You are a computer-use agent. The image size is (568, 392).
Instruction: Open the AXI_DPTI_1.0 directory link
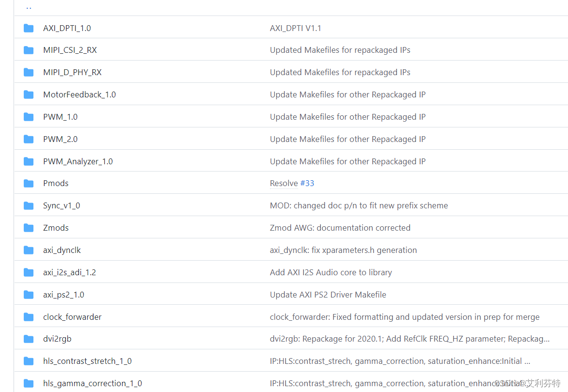click(67, 28)
